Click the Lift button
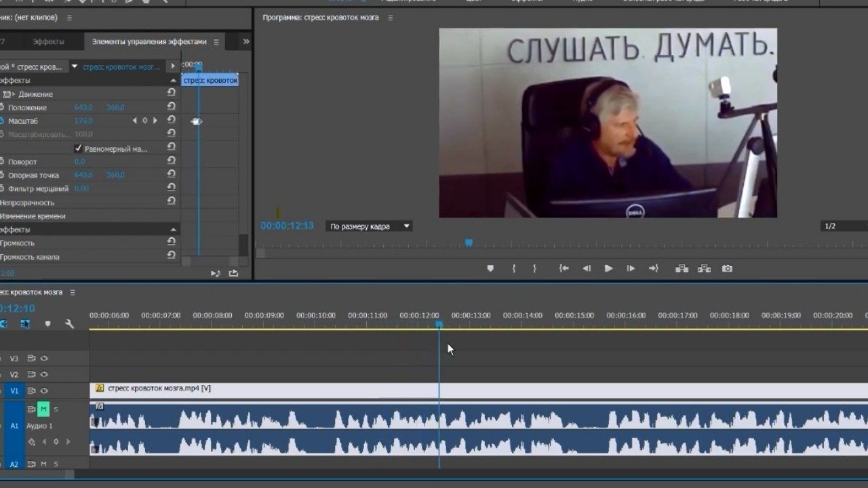868x488 pixels. click(x=682, y=268)
